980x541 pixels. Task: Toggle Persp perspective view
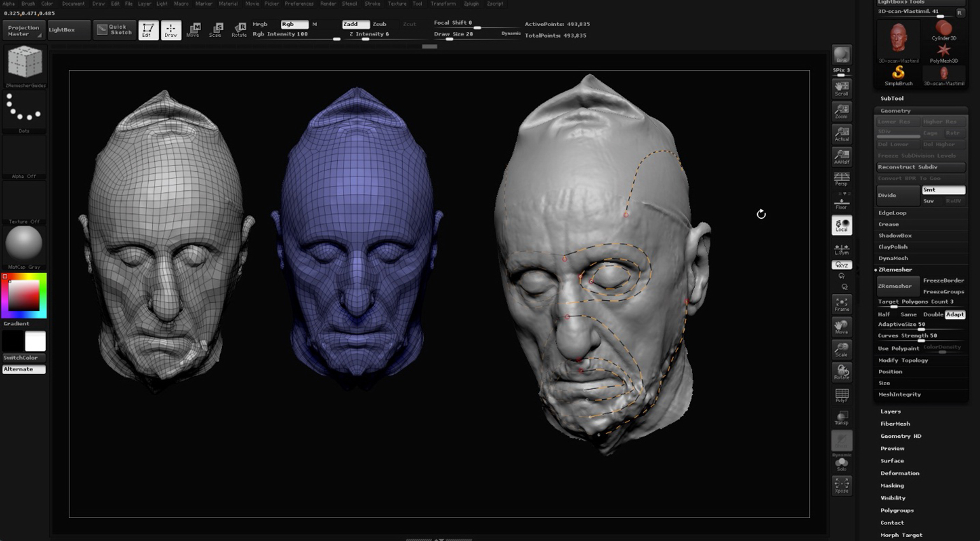(841, 179)
